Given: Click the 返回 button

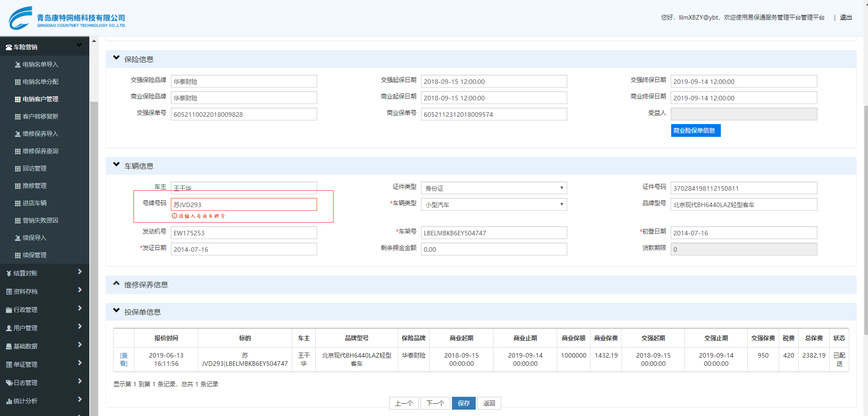Looking at the screenshot, I should (489, 403).
